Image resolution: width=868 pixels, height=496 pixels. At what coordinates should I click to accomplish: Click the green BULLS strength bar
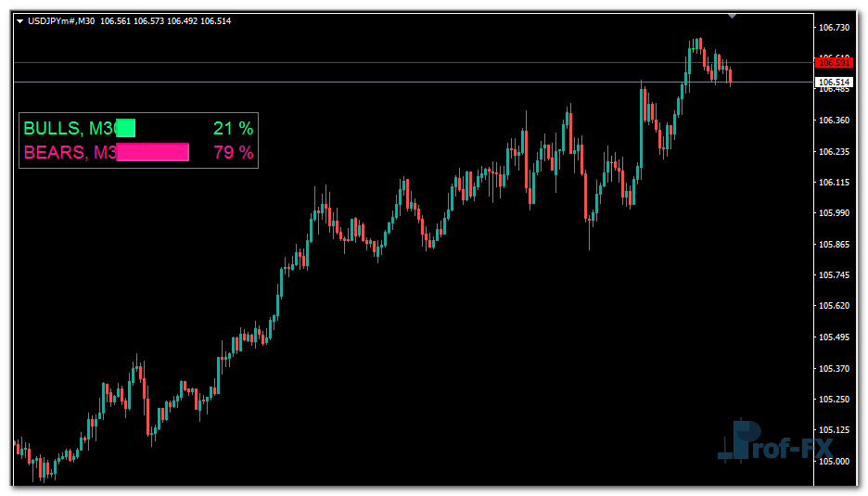(125, 129)
